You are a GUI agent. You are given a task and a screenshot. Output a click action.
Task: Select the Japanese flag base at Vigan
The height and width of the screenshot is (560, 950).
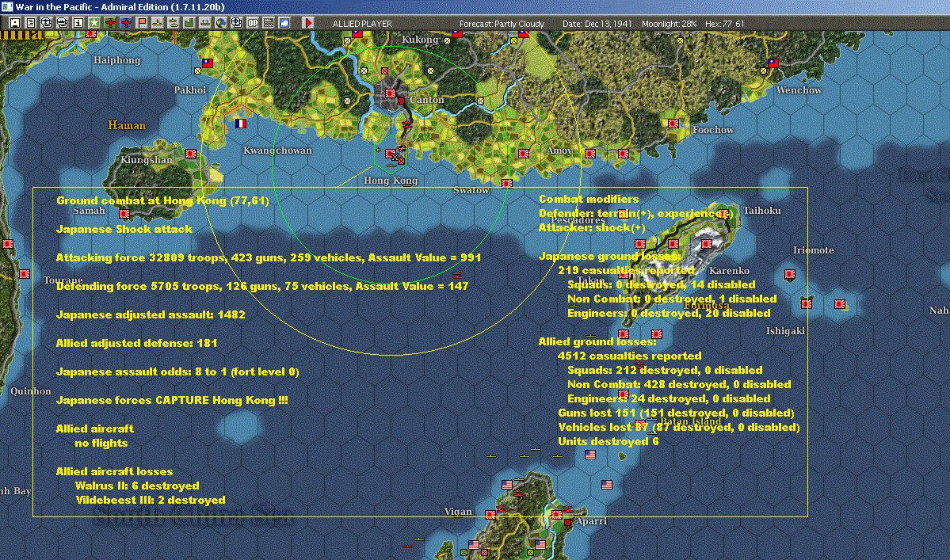click(x=490, y=515)
